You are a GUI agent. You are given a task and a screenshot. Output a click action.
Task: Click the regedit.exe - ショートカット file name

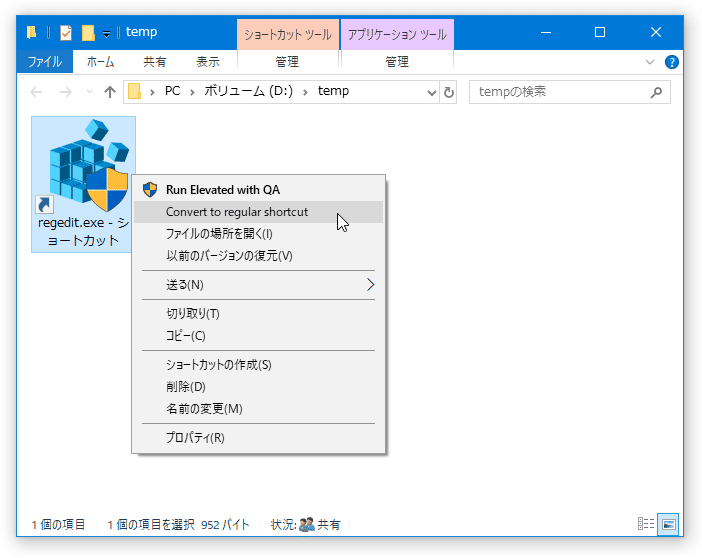pyautogui.click(x=83, y=232)
